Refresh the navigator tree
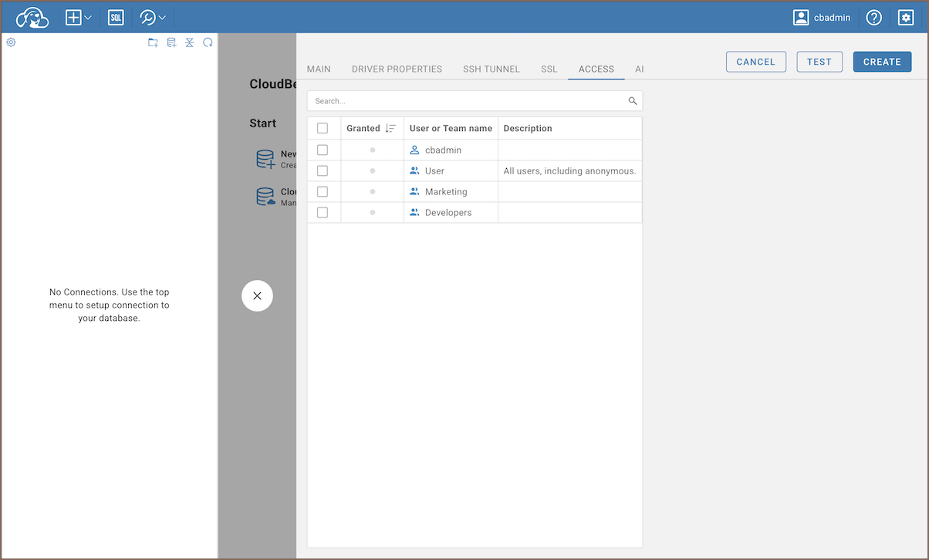This screenshot has width=929, height=560. click(208, 42)
